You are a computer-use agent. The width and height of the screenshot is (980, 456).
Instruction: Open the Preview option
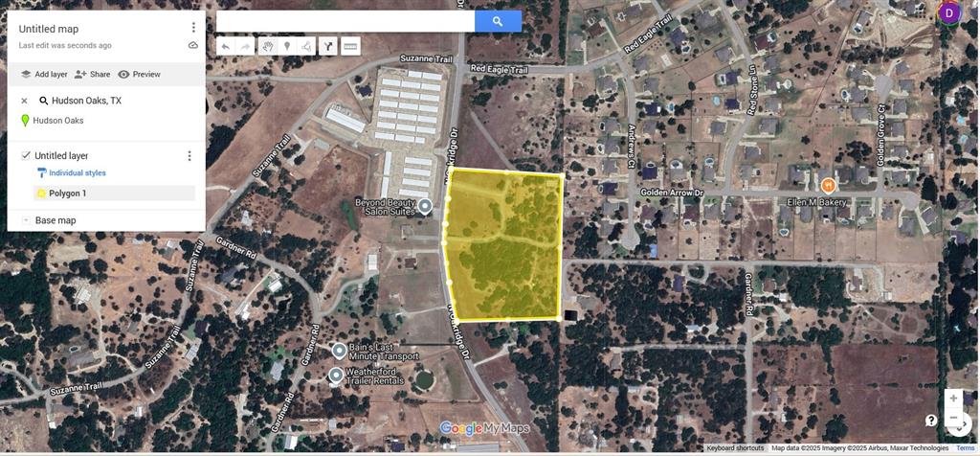[x=139, y=74]
